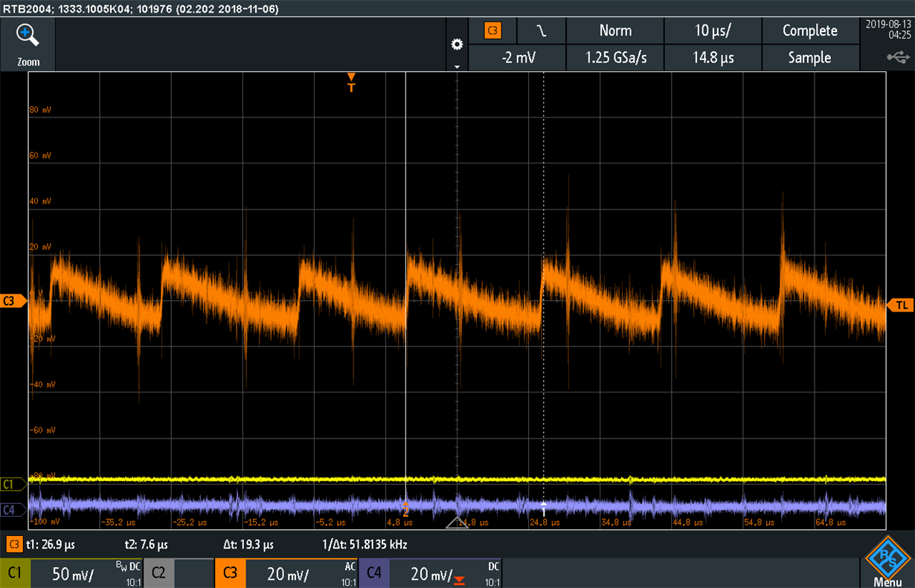This screenshot has width=915, height=588.
Task: Select the white cursor 1 marker
Action: pos(544,509)
